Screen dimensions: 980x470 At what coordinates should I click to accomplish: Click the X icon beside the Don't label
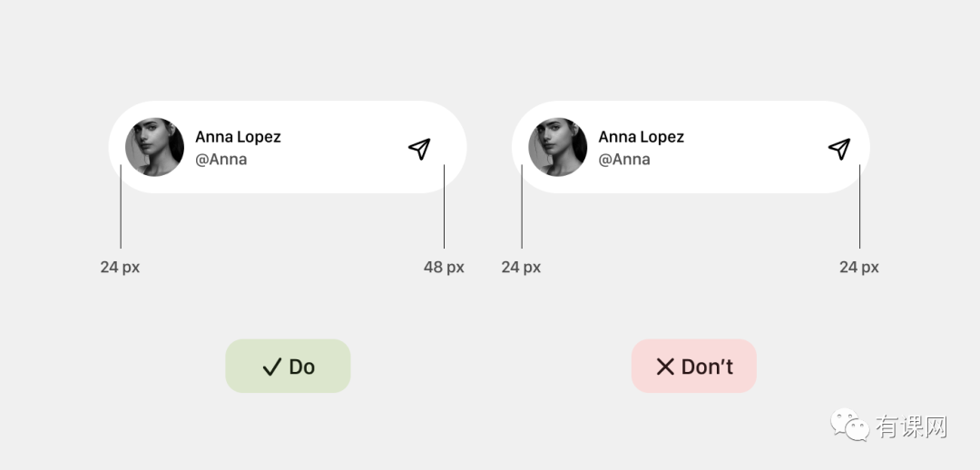click(x=665, y=367)
